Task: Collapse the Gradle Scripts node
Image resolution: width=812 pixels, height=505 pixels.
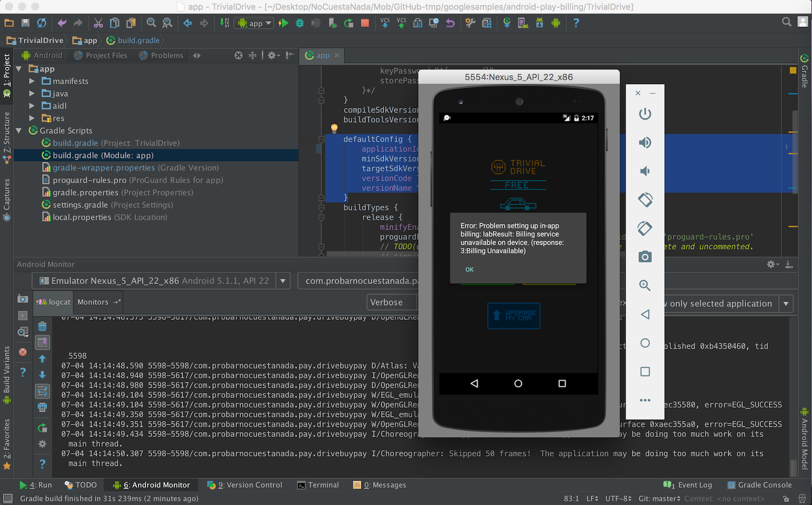Action: coord(19,130)
